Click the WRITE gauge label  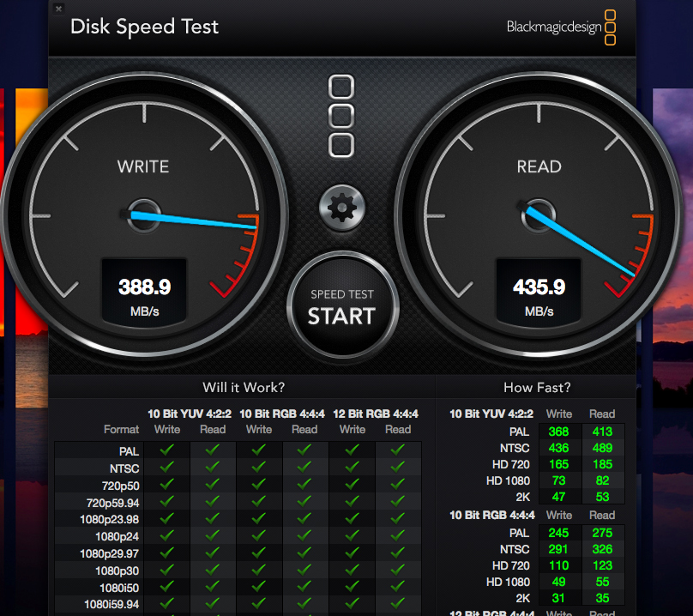(143, 166)
